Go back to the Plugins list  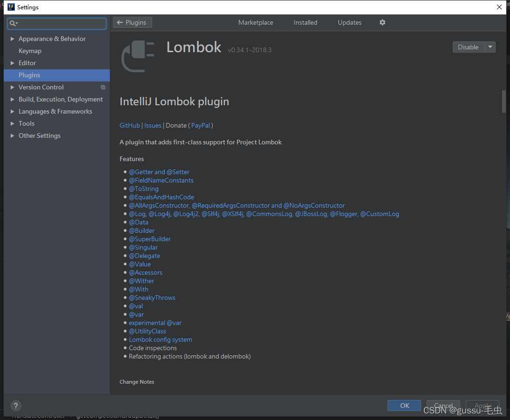point(132,22)
